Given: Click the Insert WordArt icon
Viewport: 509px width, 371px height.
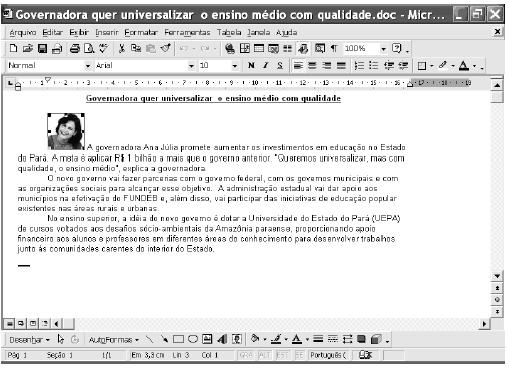Looking at the screenshot, I should [222, 340].
